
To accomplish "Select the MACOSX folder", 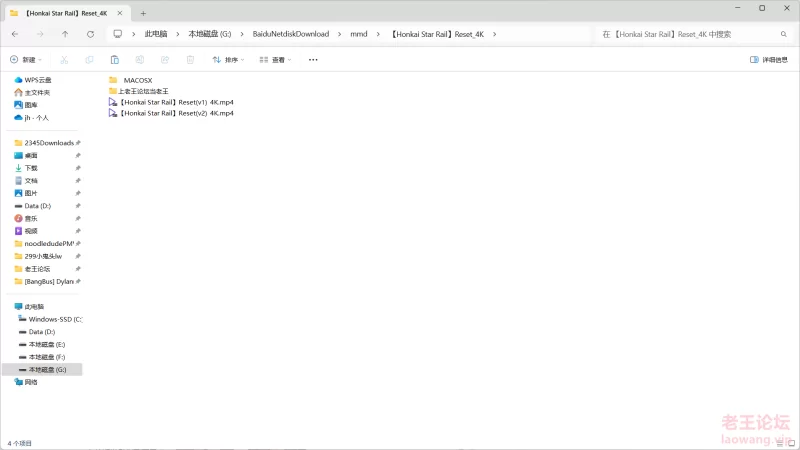I will pos(131,80).
